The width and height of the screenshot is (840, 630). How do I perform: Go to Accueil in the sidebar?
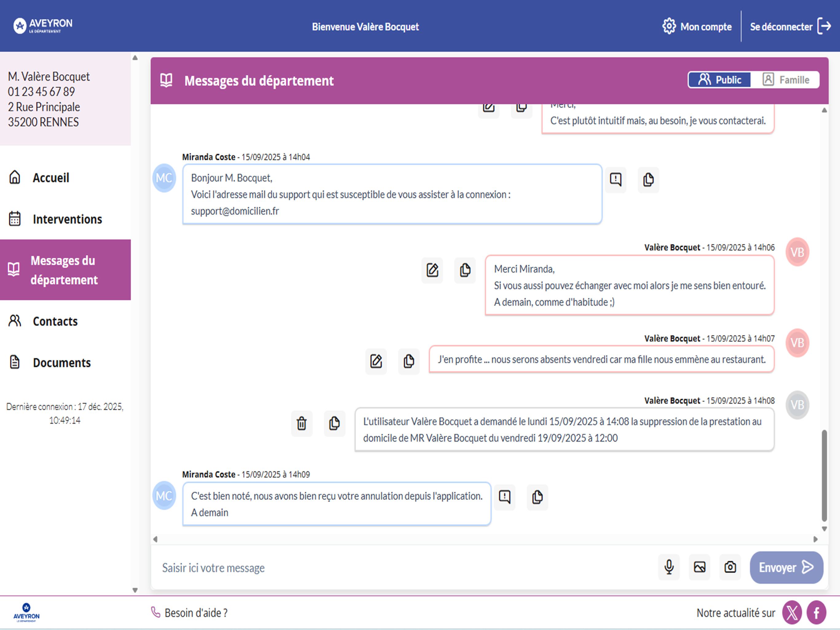point(50,177)
